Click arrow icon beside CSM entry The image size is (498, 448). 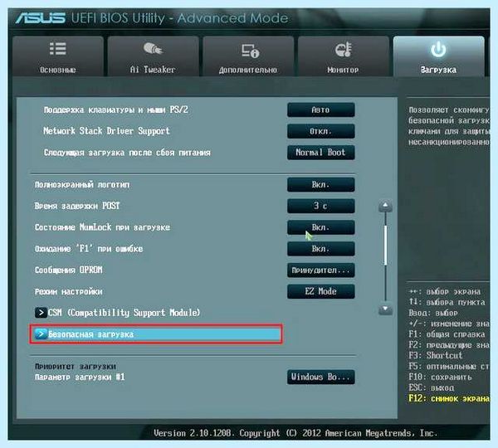click(41, 313)
